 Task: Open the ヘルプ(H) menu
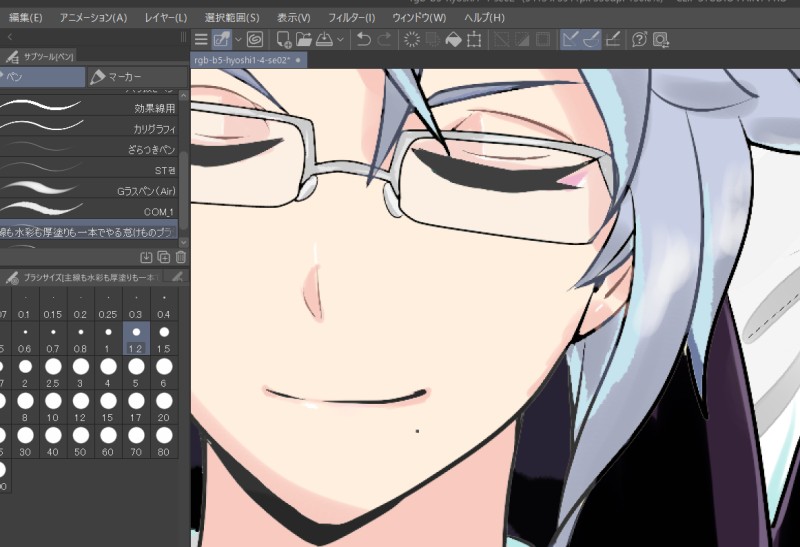click(x=484, y=18)
